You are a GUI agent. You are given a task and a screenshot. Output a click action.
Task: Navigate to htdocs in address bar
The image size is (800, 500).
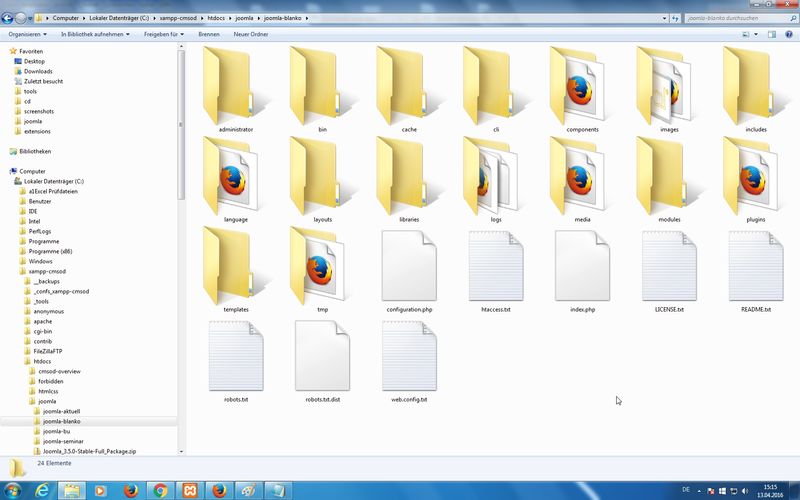(216, 18)
